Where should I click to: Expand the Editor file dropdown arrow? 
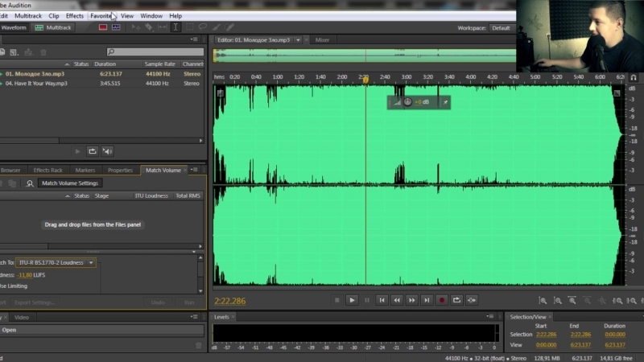click(x=298, y=39)
